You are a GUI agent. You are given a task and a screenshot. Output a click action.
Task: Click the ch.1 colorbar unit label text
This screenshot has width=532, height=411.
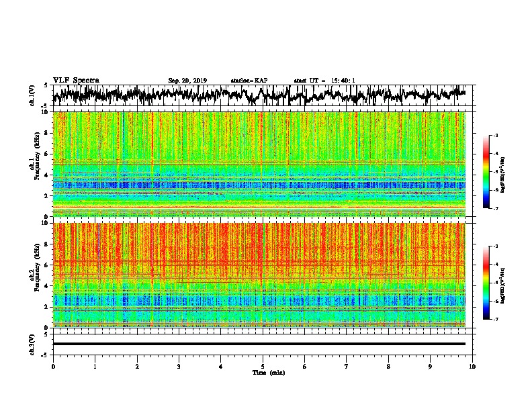[503, 175]
